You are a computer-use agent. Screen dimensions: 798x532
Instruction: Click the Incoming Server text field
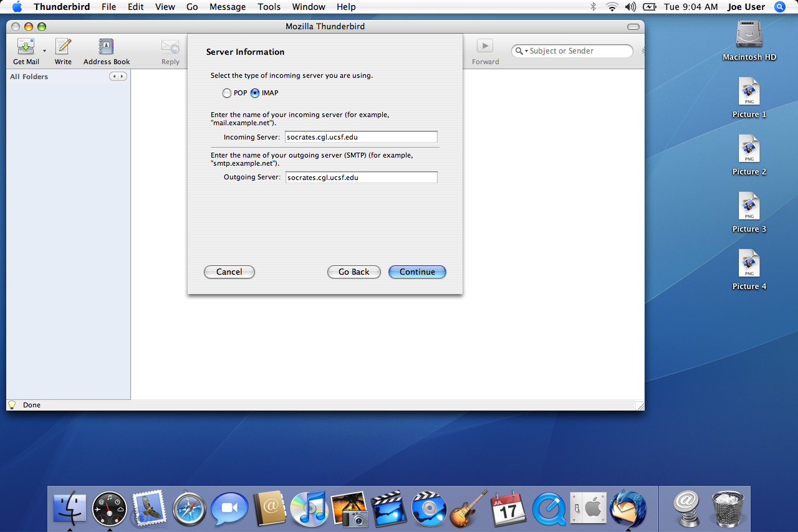tap(361, 137)
